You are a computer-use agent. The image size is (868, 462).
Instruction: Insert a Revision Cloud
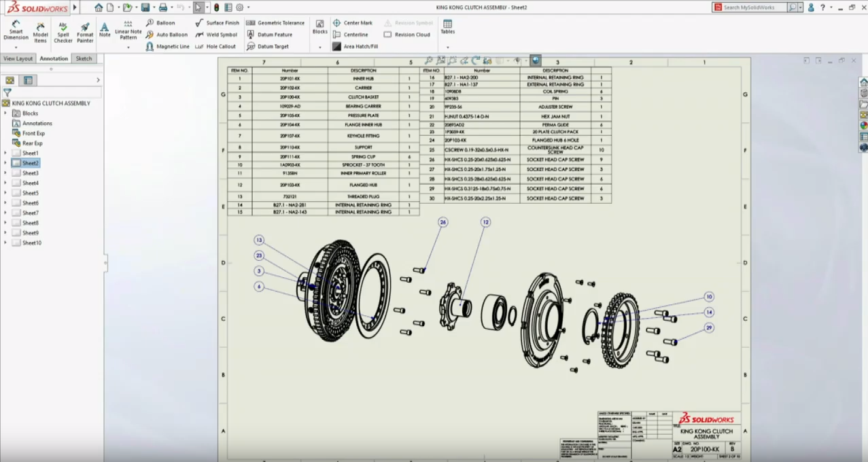click(x=406, y=35)
